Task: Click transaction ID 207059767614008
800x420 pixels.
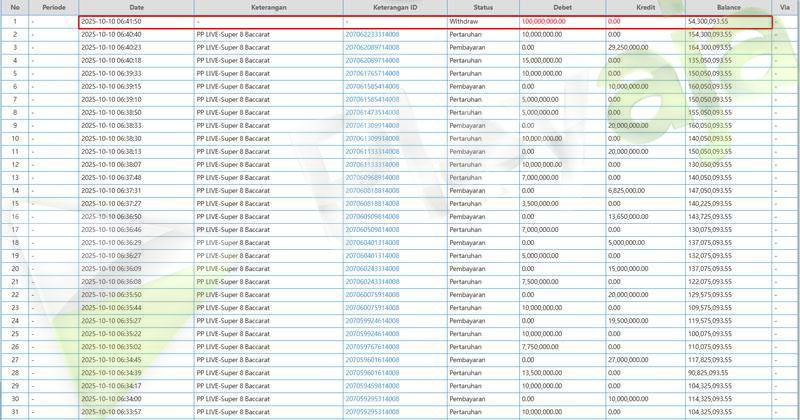Action: click(x=371, y=346)
